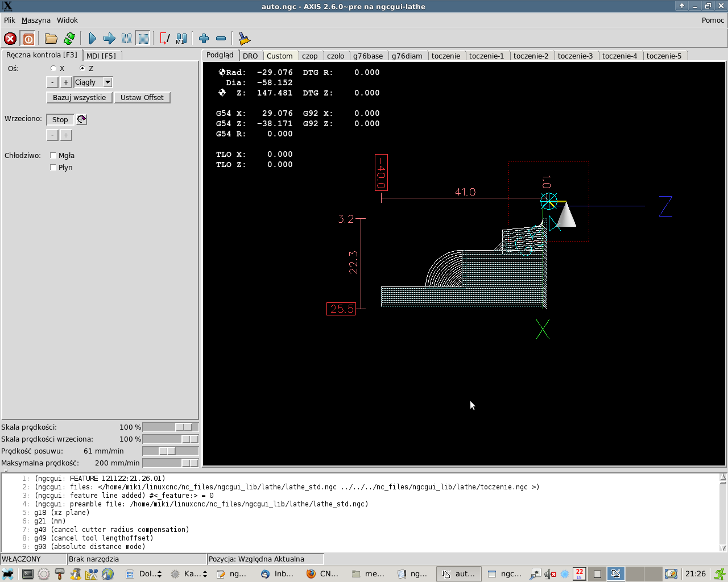Click G-code line 'g21 (mm)'
The image size is (728, 582).
[x=50, y=521]
